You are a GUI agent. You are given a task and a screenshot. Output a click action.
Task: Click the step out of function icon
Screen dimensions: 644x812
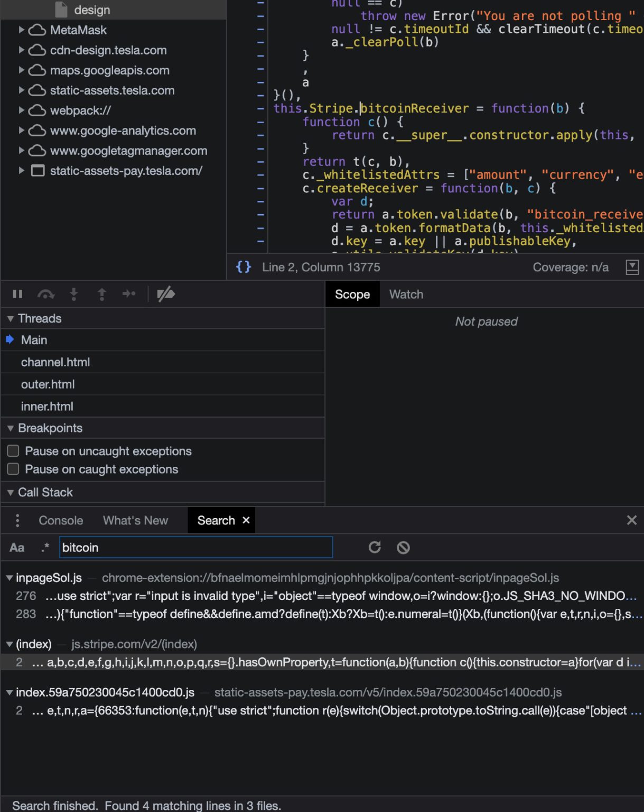click(x=102, y=294)
